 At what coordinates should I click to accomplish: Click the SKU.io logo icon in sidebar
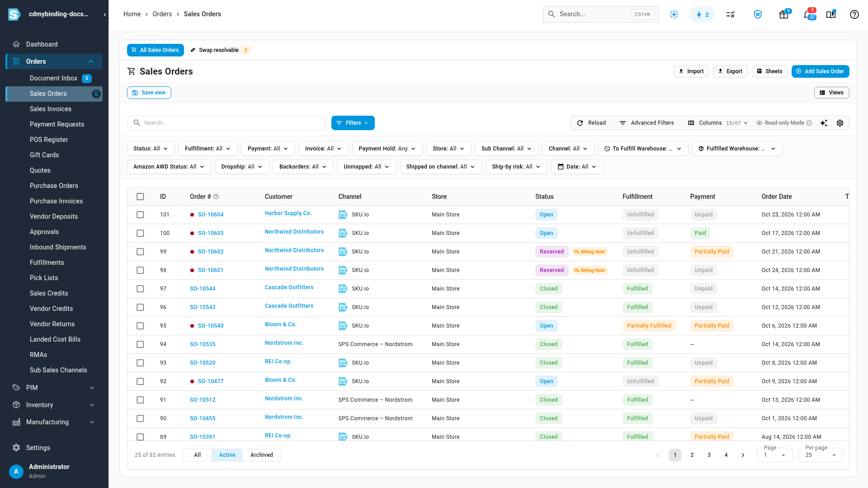14,14
